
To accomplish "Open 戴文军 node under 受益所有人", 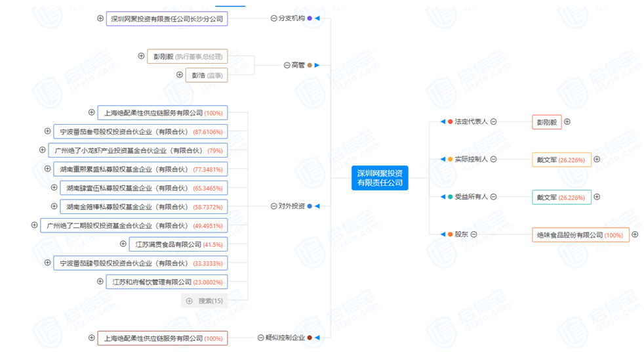I will 561,198.
